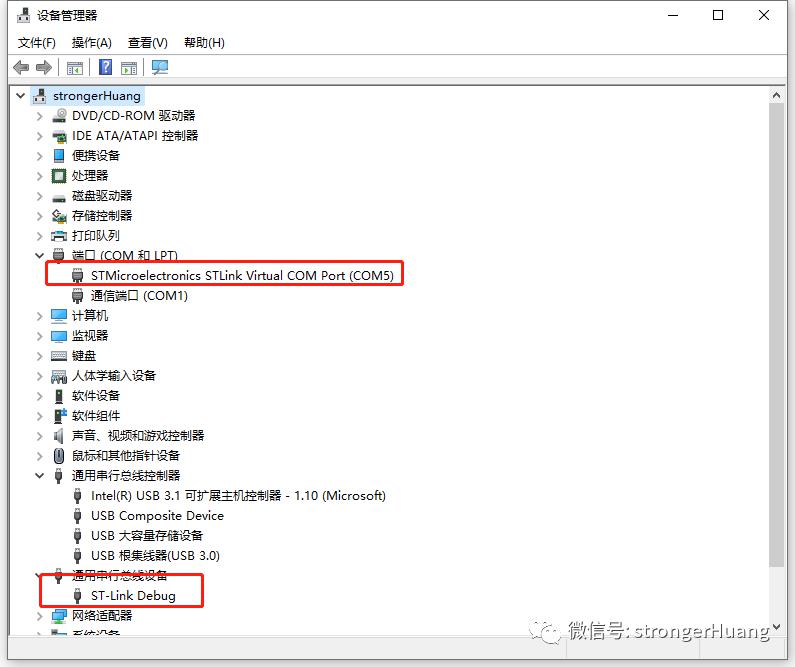Open the 文件(F) menu

37,43
